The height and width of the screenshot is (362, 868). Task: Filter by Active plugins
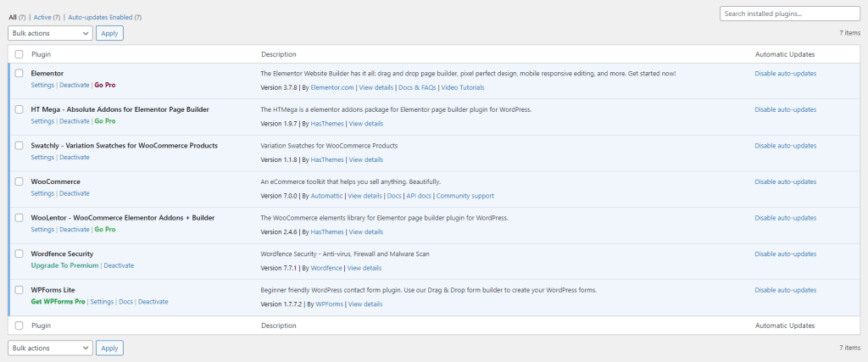click(47, 17)
